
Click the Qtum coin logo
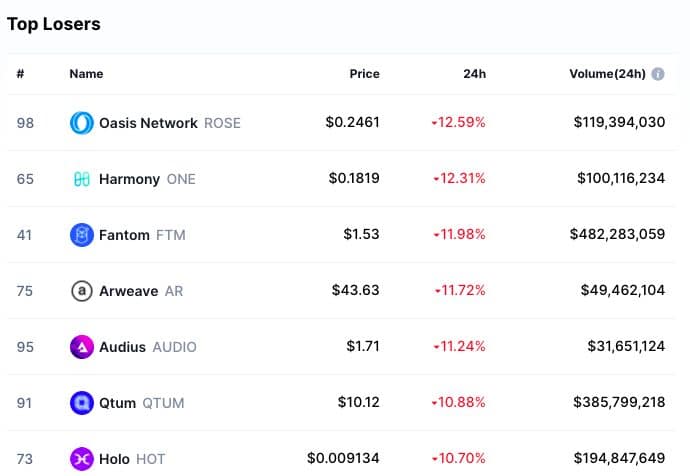[82, 403]
